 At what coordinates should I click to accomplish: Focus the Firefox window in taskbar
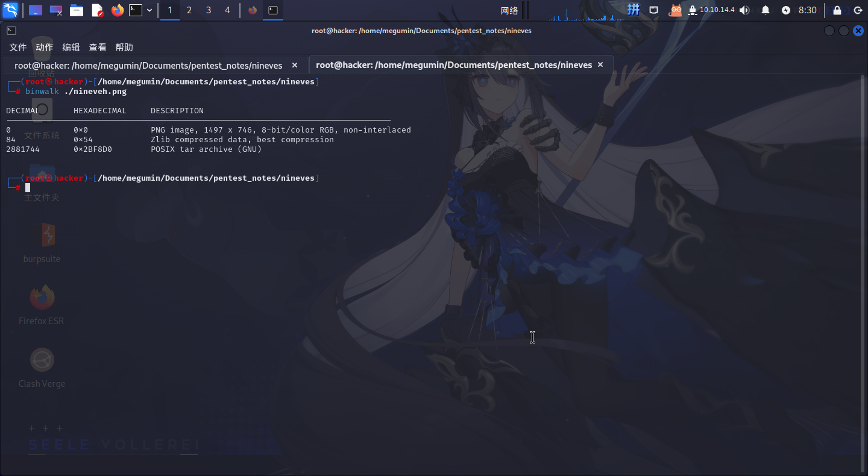click(x=253, y=10)
